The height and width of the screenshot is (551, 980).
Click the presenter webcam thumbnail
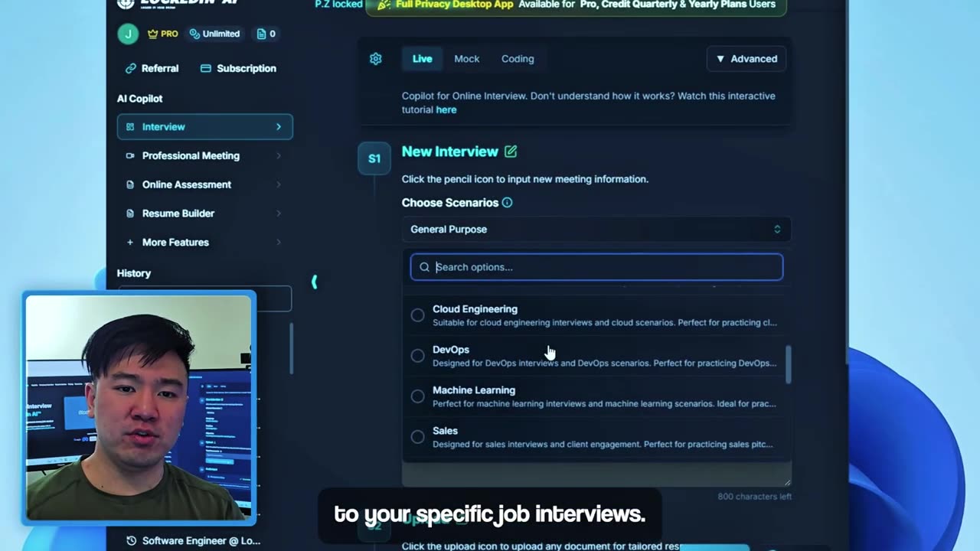[139, 408]
